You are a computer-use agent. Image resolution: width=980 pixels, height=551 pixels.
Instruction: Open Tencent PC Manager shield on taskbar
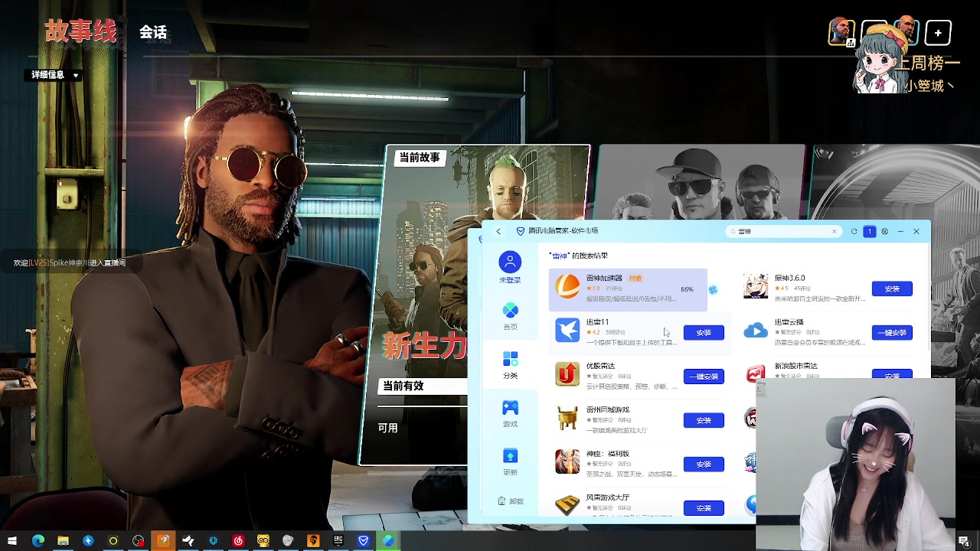[x=363, y=541]
